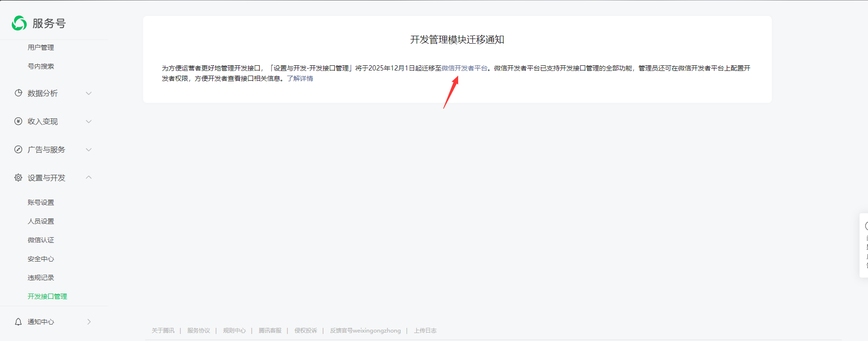Expand the 收入变现 chevron
This screenshot has width=868, height=341.
click(x=89, y=121)
